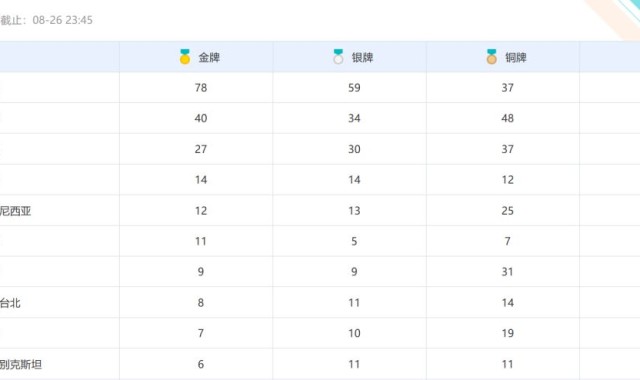Click gold count 78 in first row

[x=201, y=88]
